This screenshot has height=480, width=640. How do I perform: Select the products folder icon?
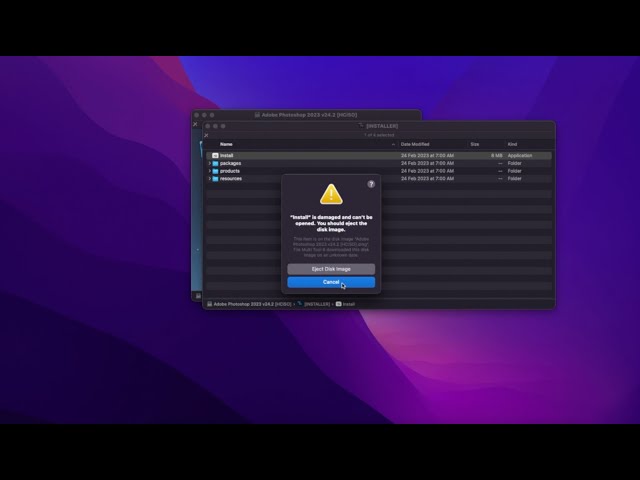(x=215, y=171)
